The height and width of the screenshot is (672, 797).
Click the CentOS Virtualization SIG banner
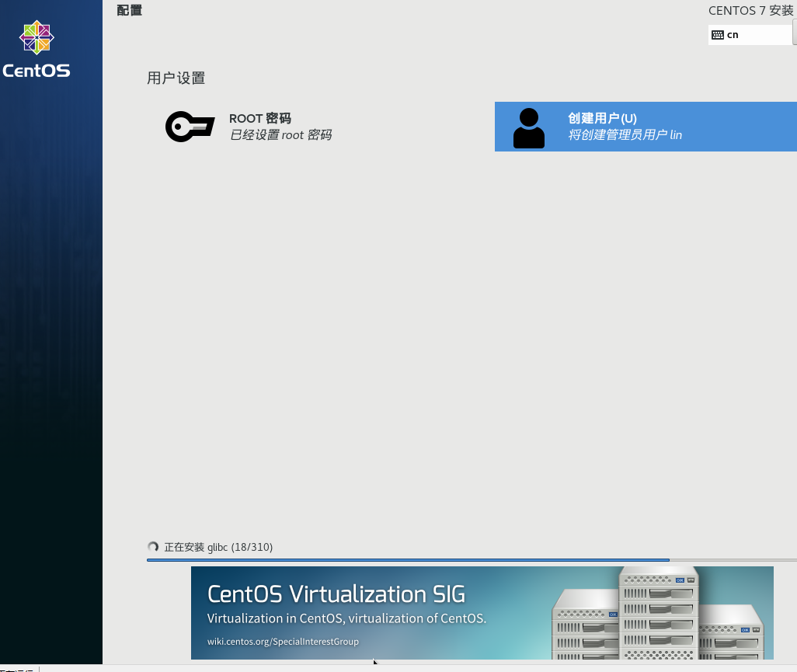pyautogui.click(x=482, y=612)
